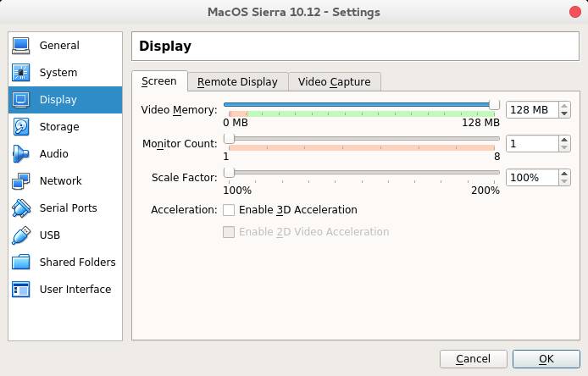Open the Video Capture tab
This screenshot has width=588, height=376.
click(334, 82)
